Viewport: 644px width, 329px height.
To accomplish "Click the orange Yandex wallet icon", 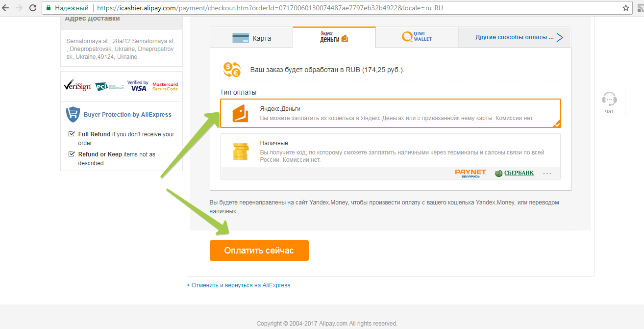I will pos(240,113).
